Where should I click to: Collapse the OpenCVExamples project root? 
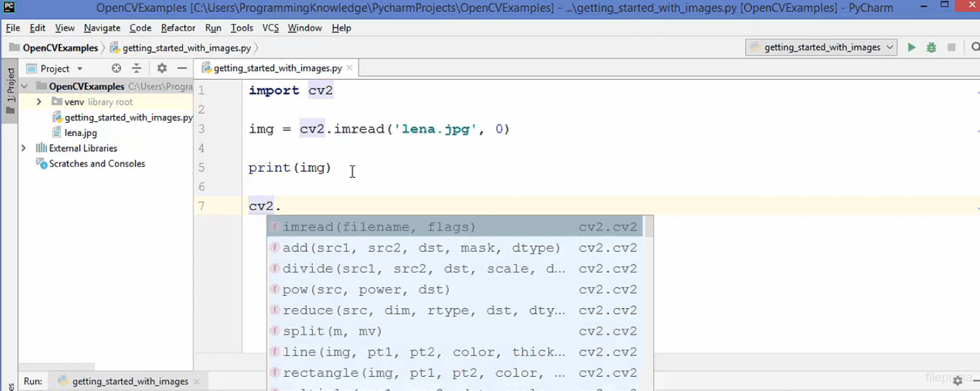pyautogui.click(x=25, y=86)
